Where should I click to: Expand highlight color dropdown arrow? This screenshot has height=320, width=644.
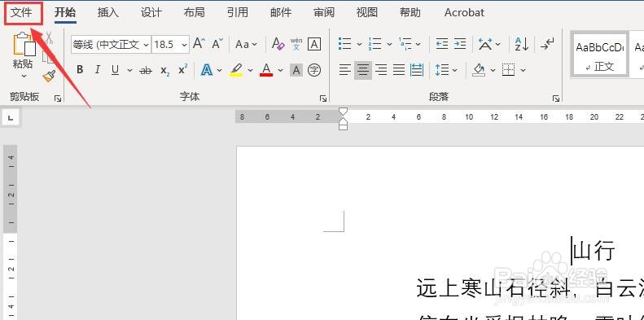(x=250, y=70)
